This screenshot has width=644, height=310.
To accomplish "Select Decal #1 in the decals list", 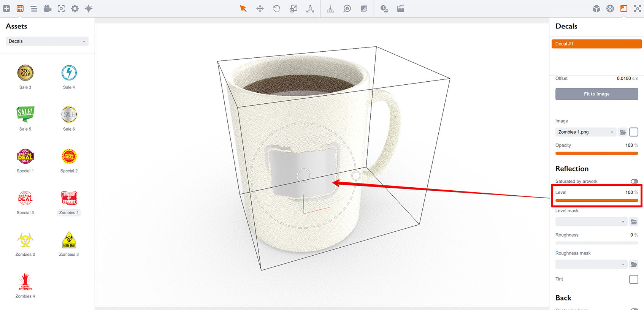I will (596, 44).
